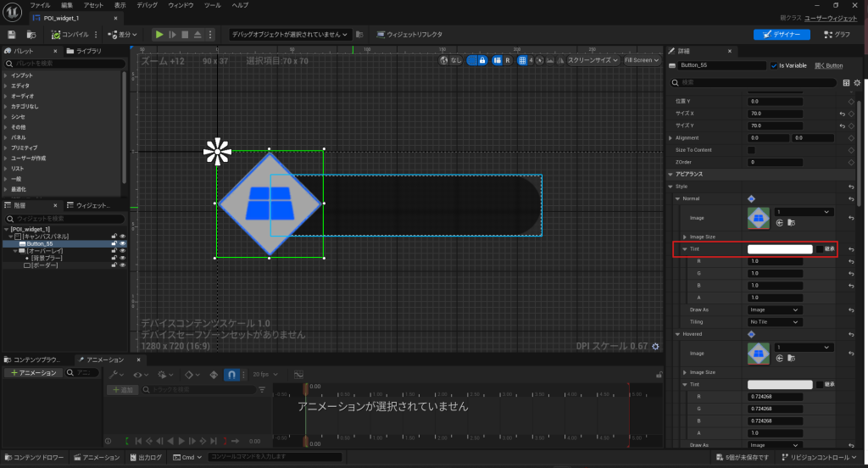Open the Draw As Image dropdown under Normal
Screen dimensions: 868x468
pos(773,310)
